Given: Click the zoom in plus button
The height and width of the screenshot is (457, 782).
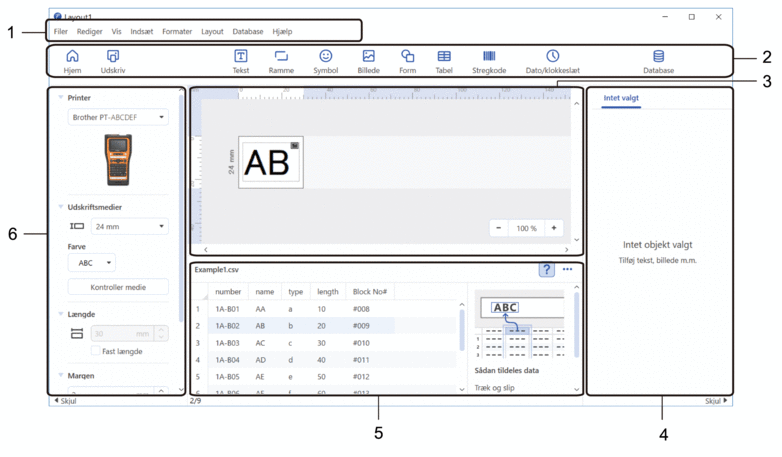Looking at the screenshot, I should point(553,228).
